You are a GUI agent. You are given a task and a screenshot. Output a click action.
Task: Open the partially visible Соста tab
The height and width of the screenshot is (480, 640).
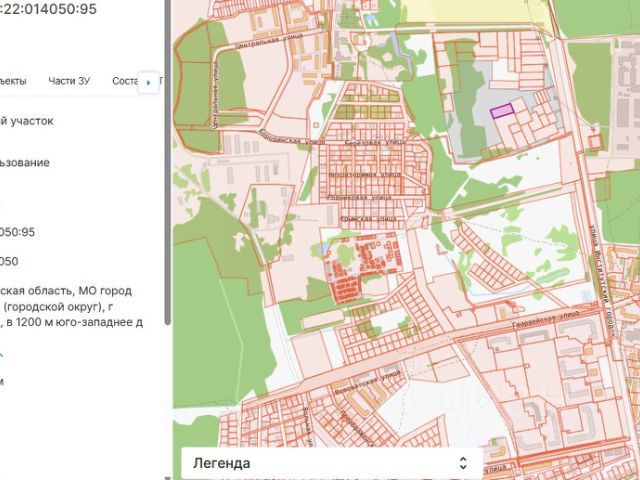[124, 81]
